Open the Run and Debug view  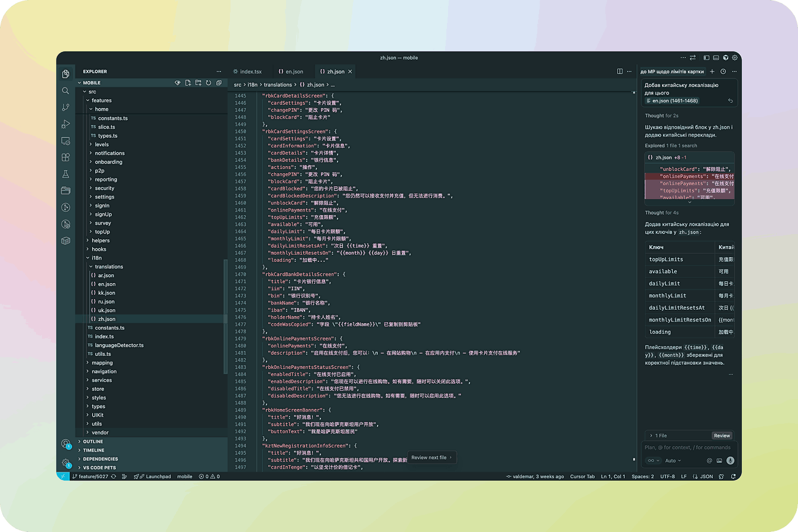(x=66, y=124)
